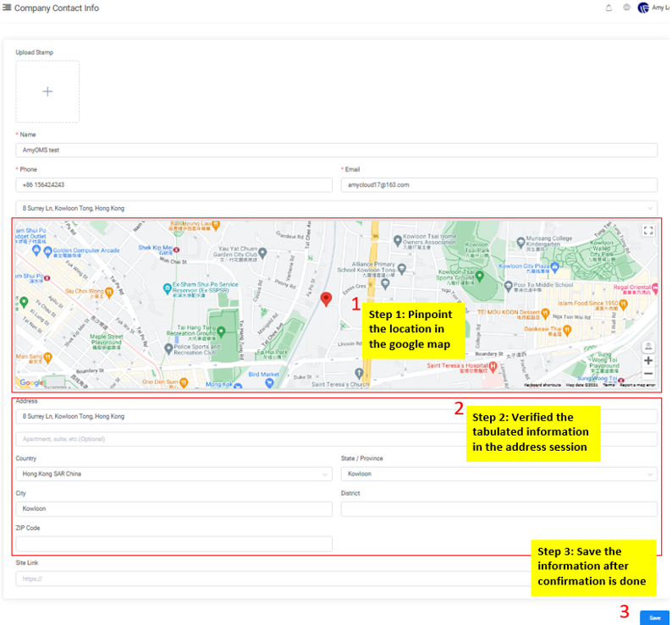
Task: Click the Yau Yat Chuen Garden City Club marker
Action: (x=262, y=253)
